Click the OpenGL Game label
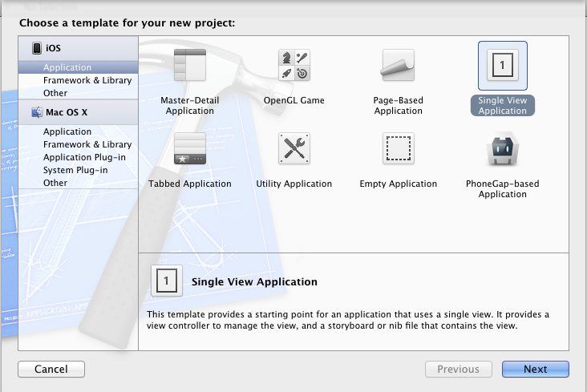Viewport: 587px width, 392px height. [x=293, y=100]
